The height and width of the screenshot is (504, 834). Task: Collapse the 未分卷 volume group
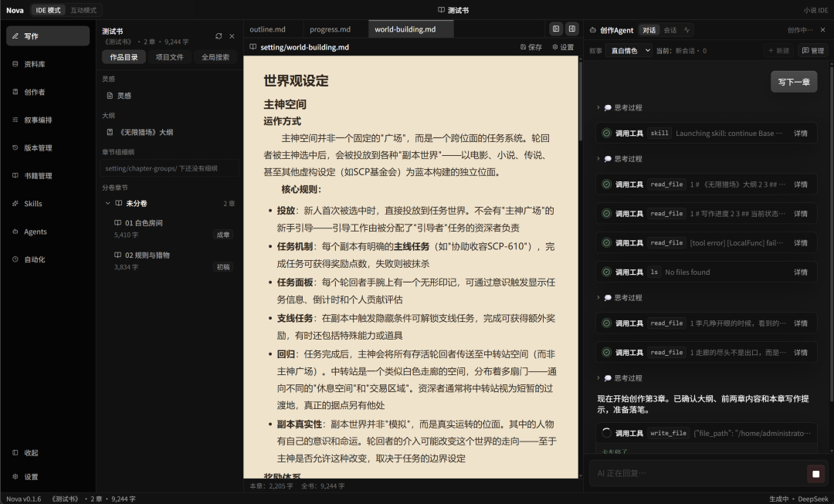pos(107,203)
